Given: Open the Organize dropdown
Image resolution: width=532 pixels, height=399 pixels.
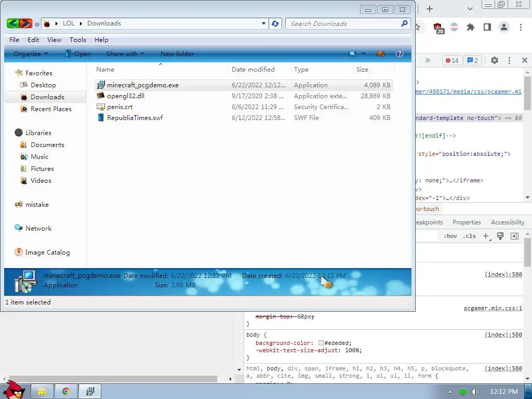Looking at the screenshot, I should click(31, 54).
